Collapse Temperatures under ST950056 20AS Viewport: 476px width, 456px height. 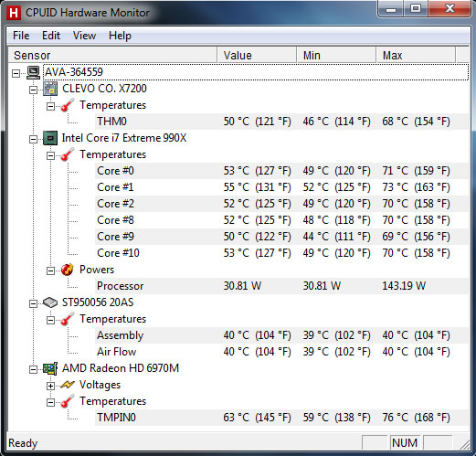50,320
